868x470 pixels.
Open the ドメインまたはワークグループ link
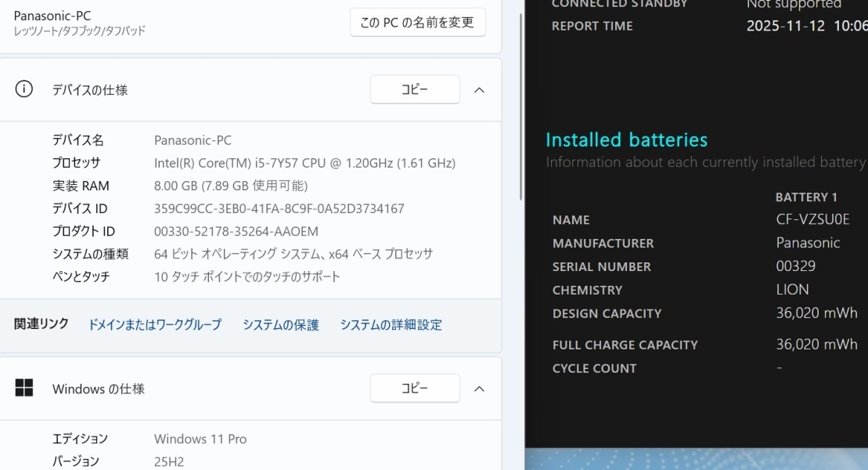155,324
